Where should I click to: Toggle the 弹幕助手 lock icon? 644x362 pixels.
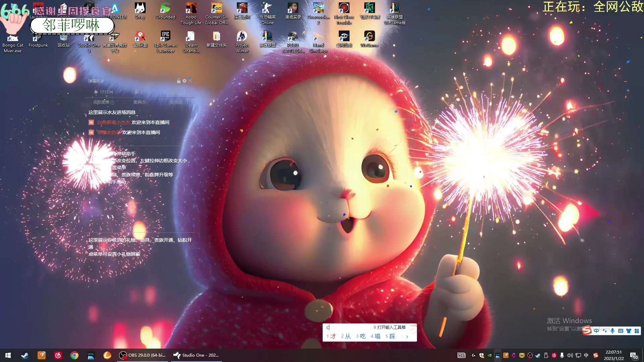point(179,81)
